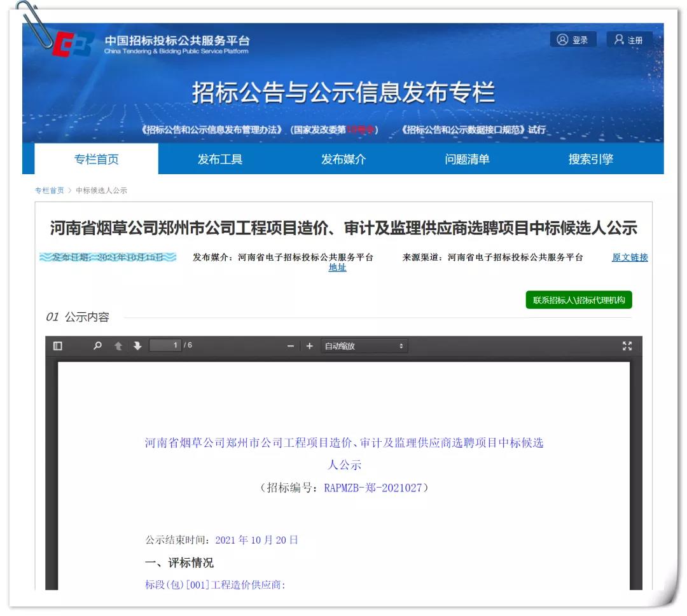Open the PDF search magnifier

pyautogui.click(x=97, y=346)
